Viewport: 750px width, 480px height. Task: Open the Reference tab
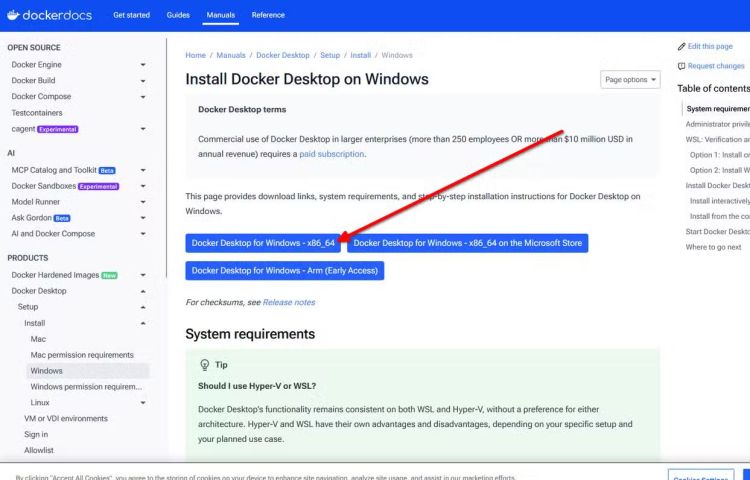(267, 15)
